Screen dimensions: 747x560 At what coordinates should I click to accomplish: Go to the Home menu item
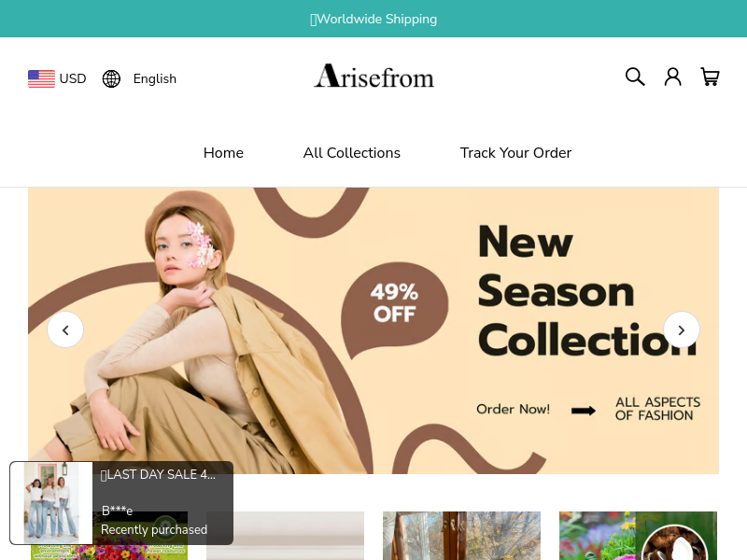(223, 153)
